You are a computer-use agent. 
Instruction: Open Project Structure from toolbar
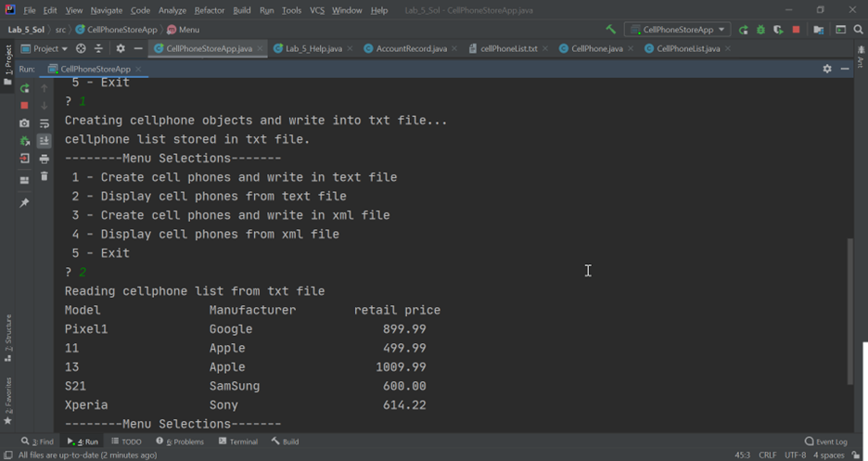coord(819,30)
